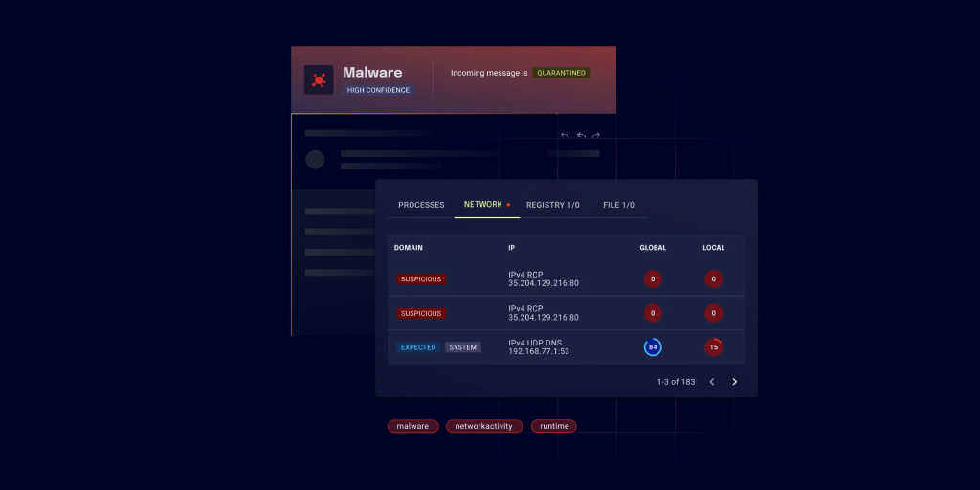The width and height of the screenshot is (980, 490).
Task: Click the red Malware bug icon
Action: (319, 79)
